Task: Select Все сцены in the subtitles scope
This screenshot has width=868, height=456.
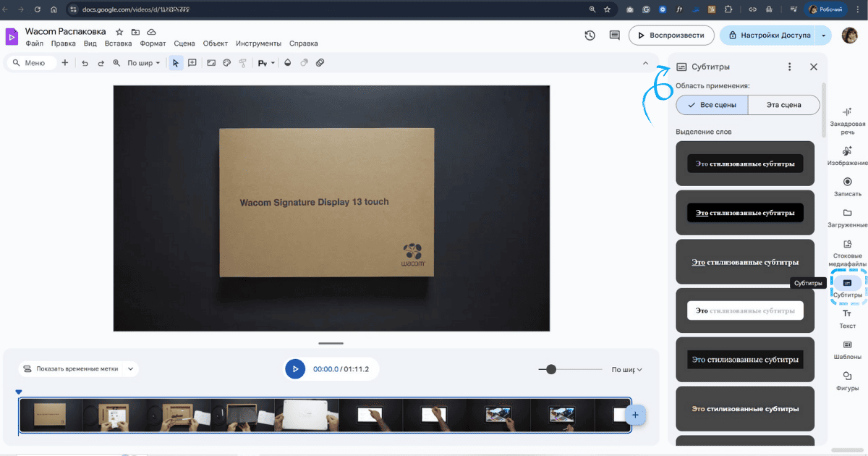Action: [711, 104]
